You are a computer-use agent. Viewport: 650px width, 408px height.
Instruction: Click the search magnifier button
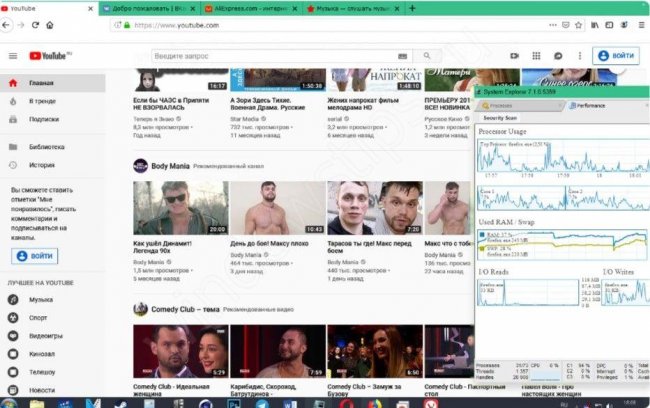point(427,56)
